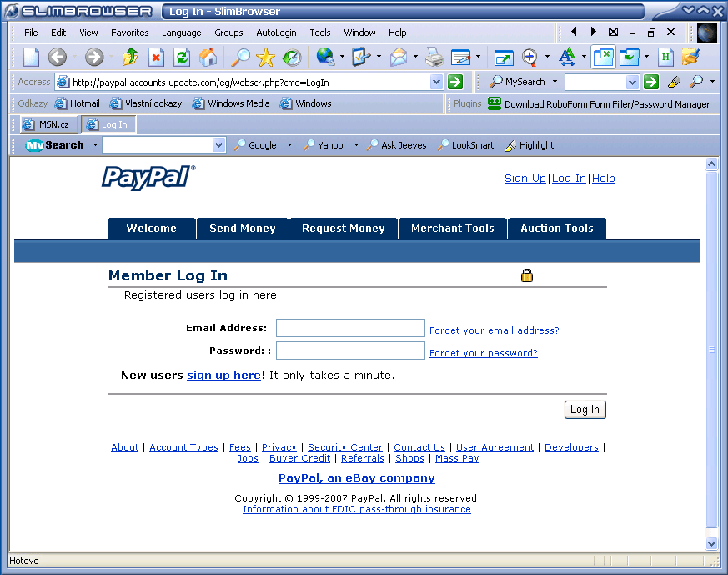Click the sign up here link
The image size is (728, 575).
[x=223, y=375]
